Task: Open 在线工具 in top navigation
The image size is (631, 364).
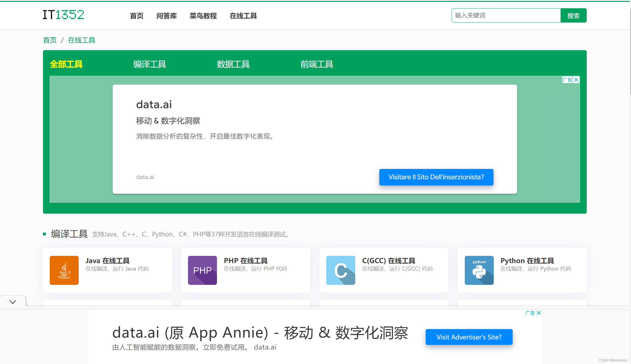Action: coord(243,16)
